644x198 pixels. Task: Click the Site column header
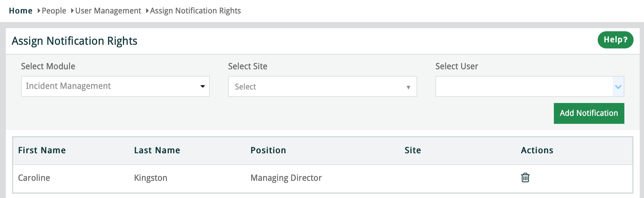tap(412, 150)
